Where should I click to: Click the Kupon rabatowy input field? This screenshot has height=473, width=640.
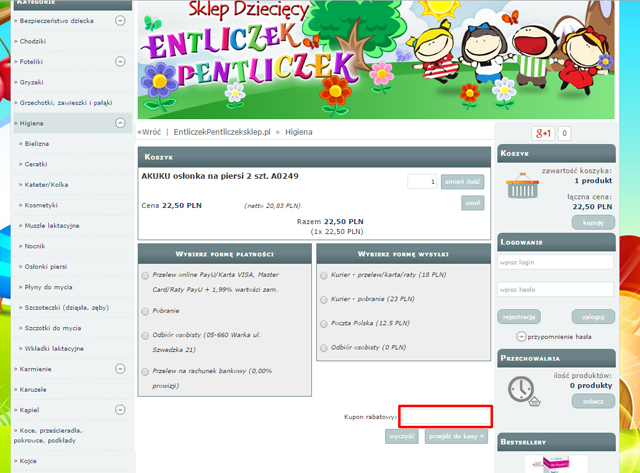click(444, 415)
